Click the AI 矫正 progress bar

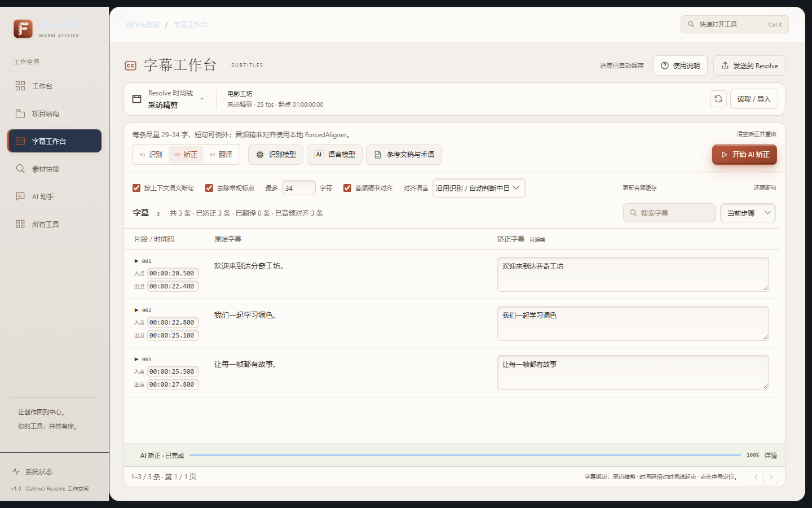465,455
